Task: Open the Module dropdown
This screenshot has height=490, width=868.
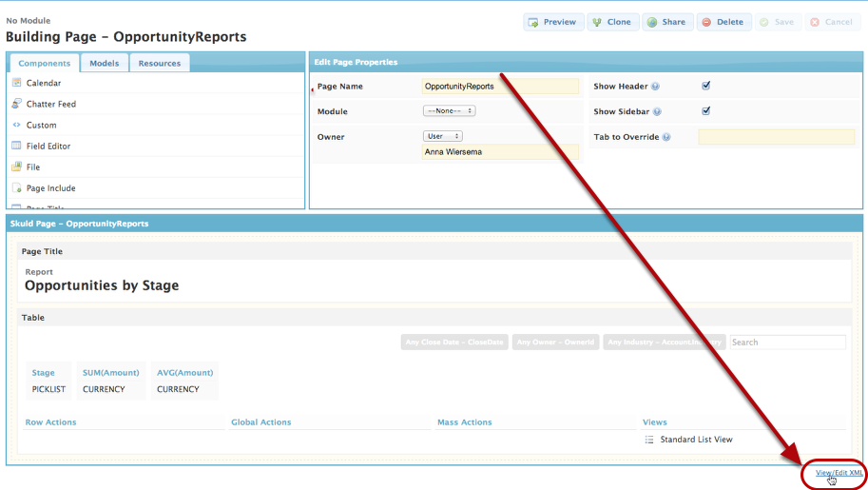Action: (449, 111)
